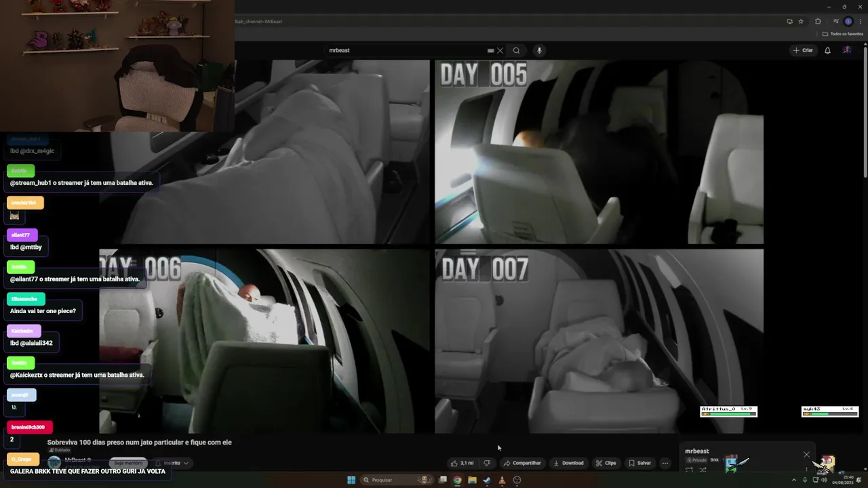
Task: Click the system tray volume icon
Action: coord(824,480)
